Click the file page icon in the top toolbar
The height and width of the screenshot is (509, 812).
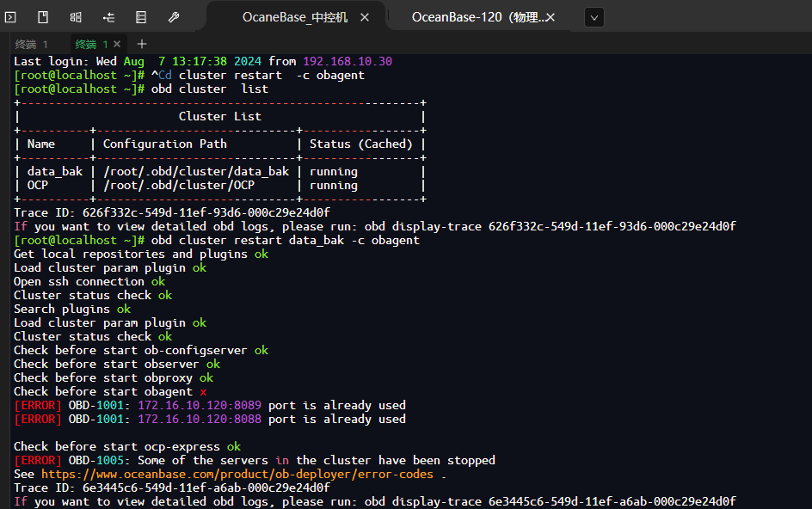coord(43,17)
